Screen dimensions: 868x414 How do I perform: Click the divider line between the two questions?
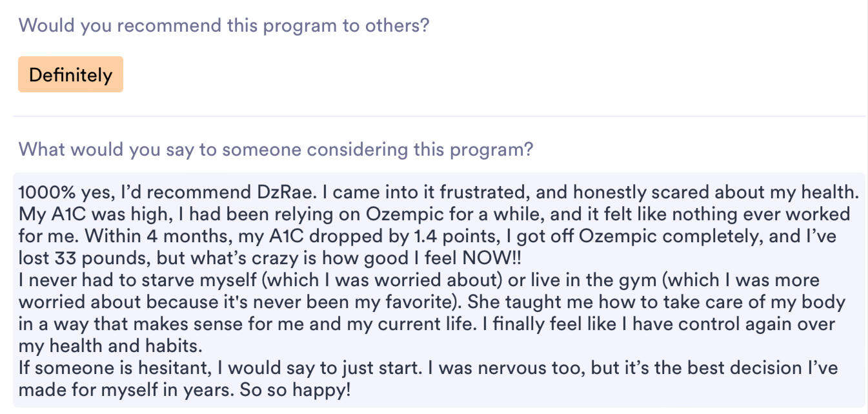tap(439, 116)
